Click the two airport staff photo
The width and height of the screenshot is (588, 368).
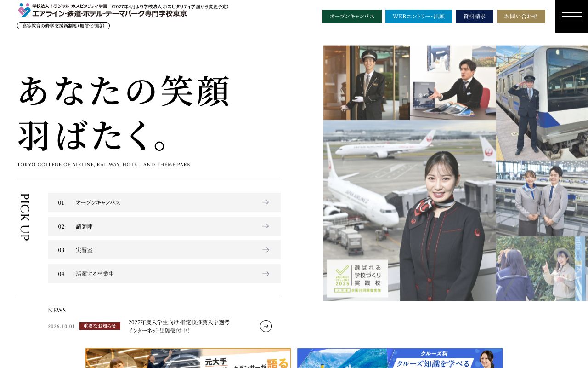pyautogui.click(x=542, y=198)
